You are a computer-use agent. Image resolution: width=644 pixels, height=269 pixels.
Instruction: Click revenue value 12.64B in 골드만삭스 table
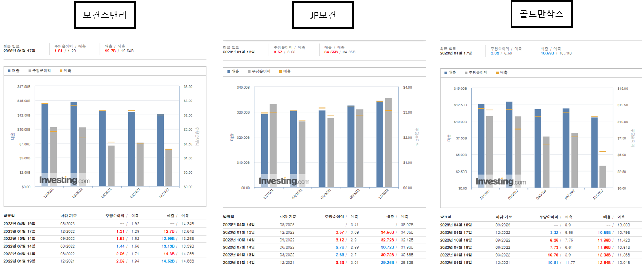point(604,263)
